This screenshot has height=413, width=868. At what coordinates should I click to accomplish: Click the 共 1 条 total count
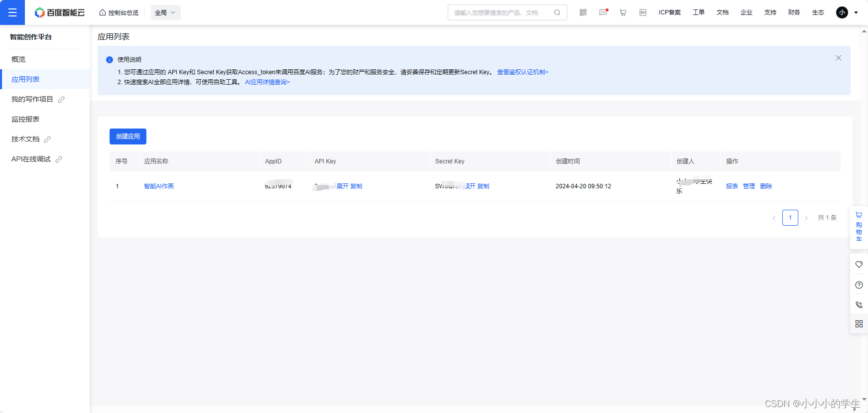click(827, 218)
